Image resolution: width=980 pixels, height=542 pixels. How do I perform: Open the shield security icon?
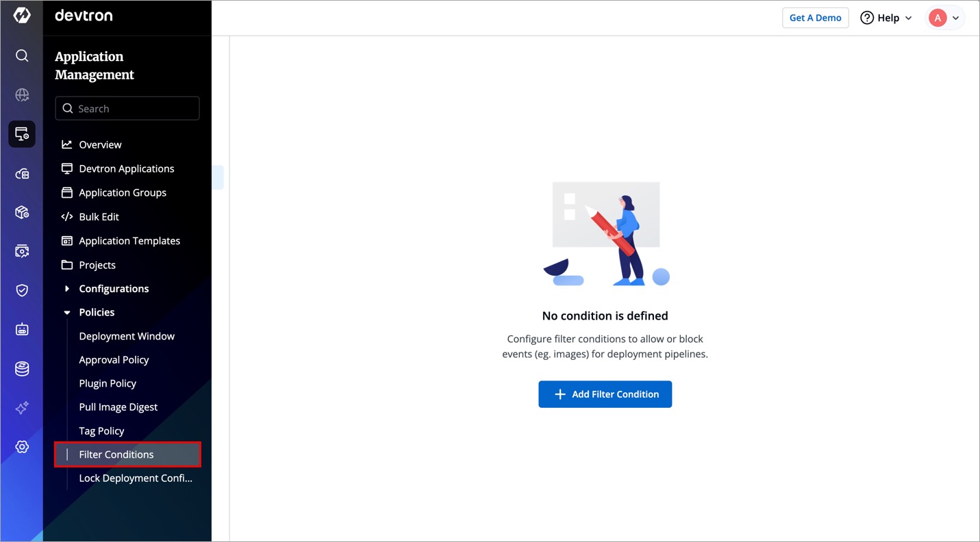22,290
